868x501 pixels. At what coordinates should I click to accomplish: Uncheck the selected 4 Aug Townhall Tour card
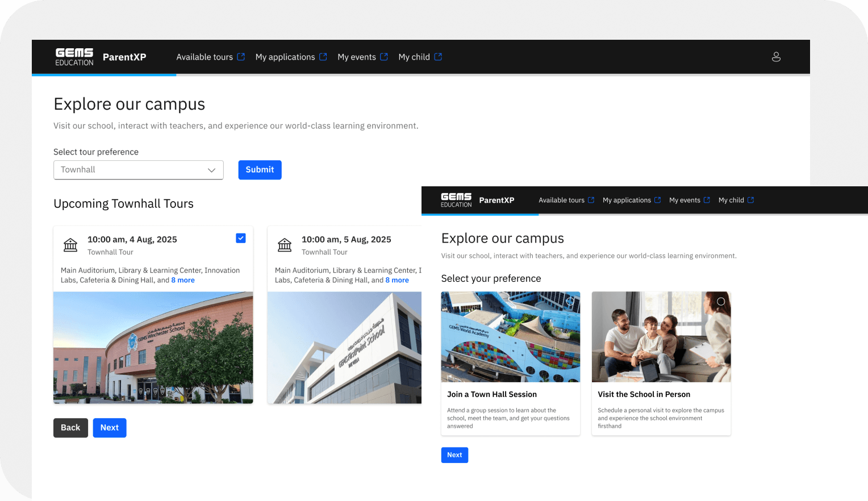click(x=241, y=238)
